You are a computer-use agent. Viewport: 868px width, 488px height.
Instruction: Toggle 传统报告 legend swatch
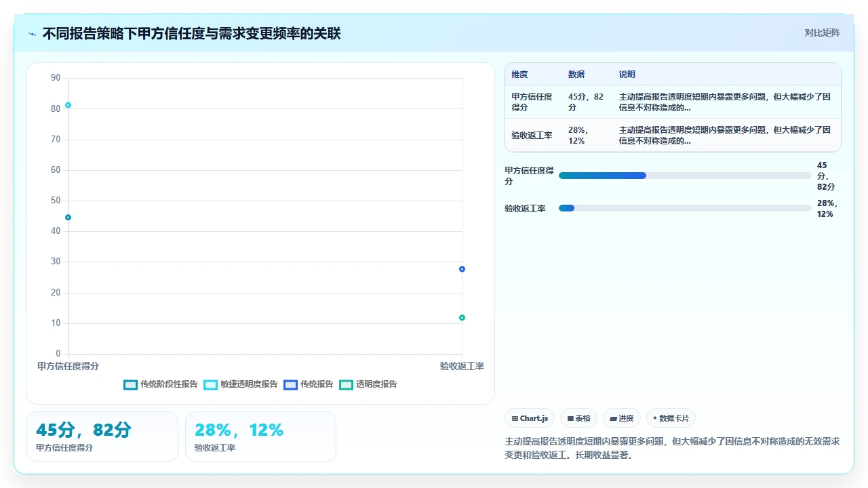[x=291, y=384]
